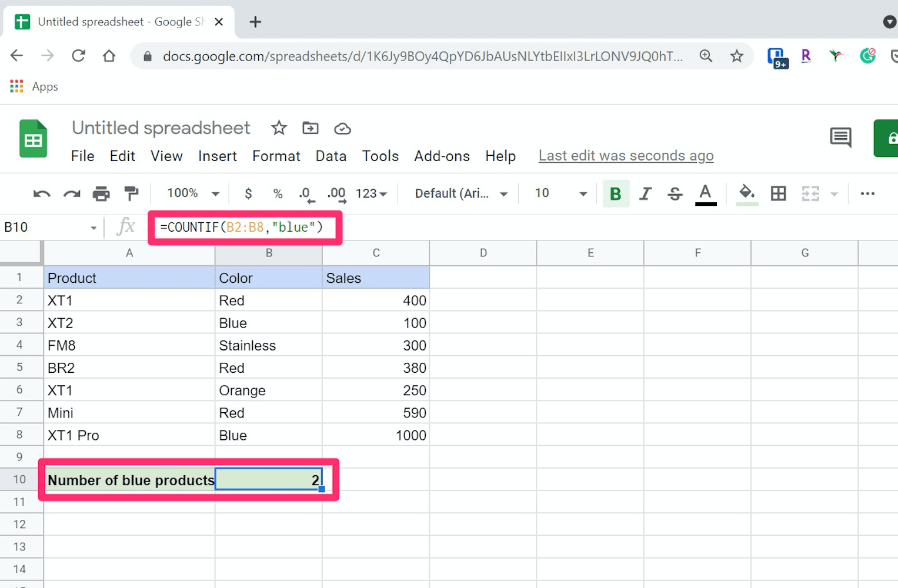Screen dimensions: 898x588
Task: Open the File menu
Action: [x=82, y=156]
